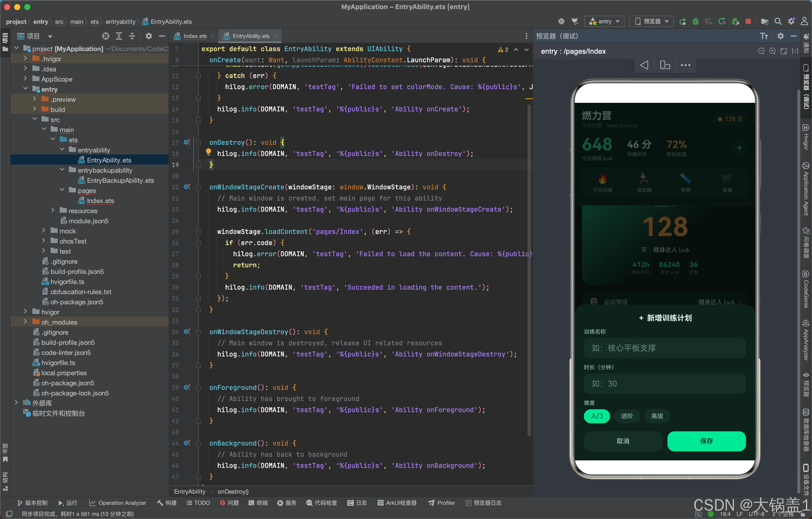Click the 取消 cancel button
The image size is (812, 519).
point(623,441)
